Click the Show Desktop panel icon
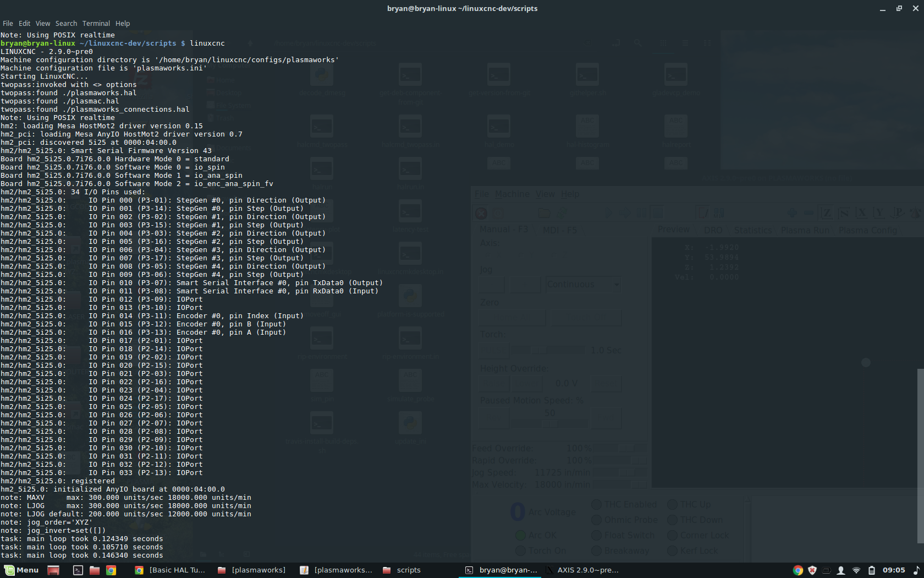 53,570
